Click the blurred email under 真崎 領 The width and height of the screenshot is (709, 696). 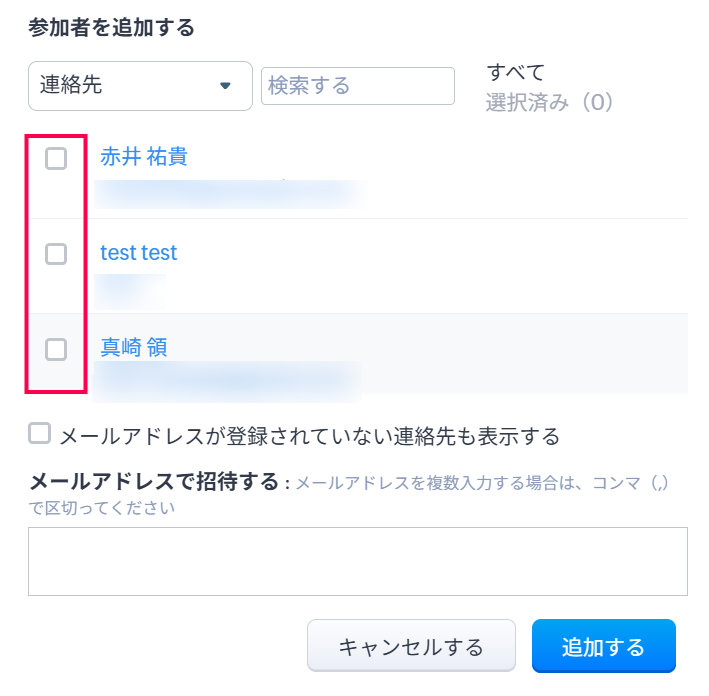(x=228, y=380)
